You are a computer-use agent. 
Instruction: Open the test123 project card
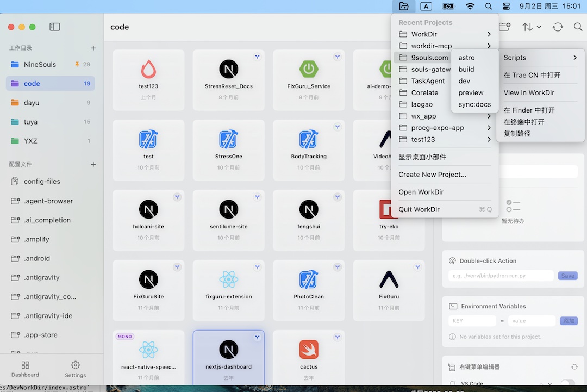point(148,80)
